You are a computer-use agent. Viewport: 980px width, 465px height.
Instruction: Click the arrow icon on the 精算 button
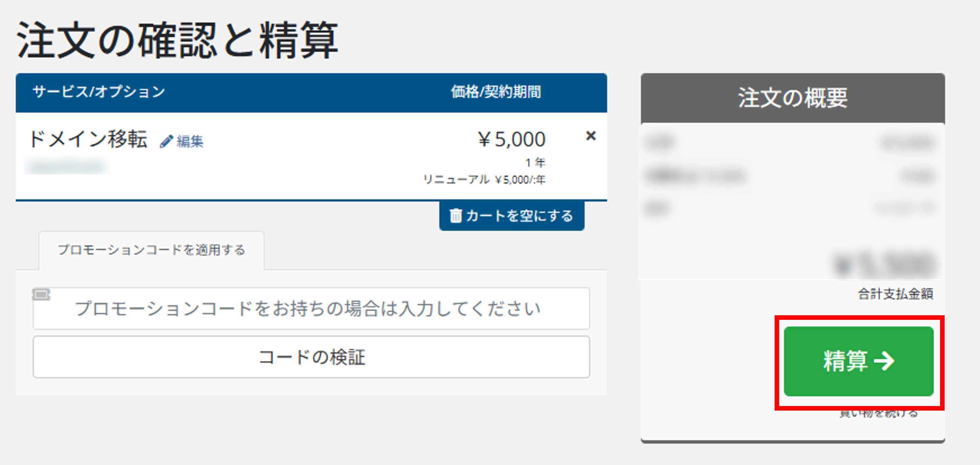point(884,361)
